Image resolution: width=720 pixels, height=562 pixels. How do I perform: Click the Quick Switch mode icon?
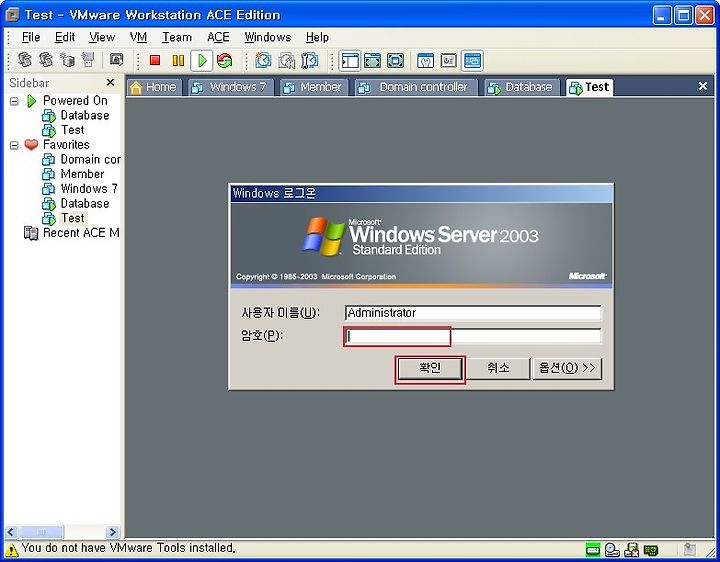click(395, 60)
